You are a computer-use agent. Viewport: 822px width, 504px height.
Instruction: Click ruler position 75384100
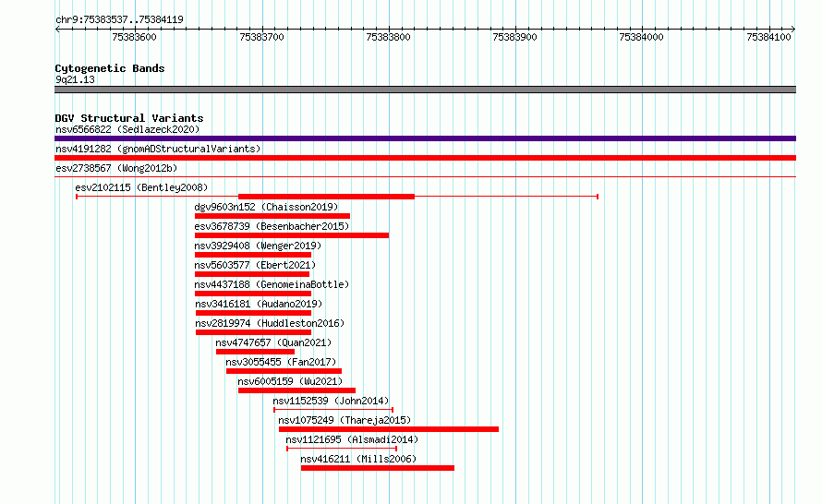768,37
